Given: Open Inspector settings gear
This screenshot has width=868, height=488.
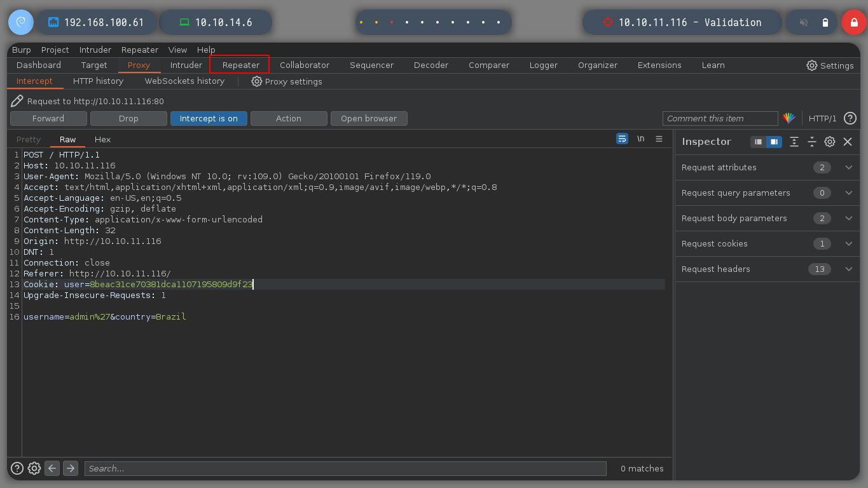Looking at the screenshot, I should point(829,142).
